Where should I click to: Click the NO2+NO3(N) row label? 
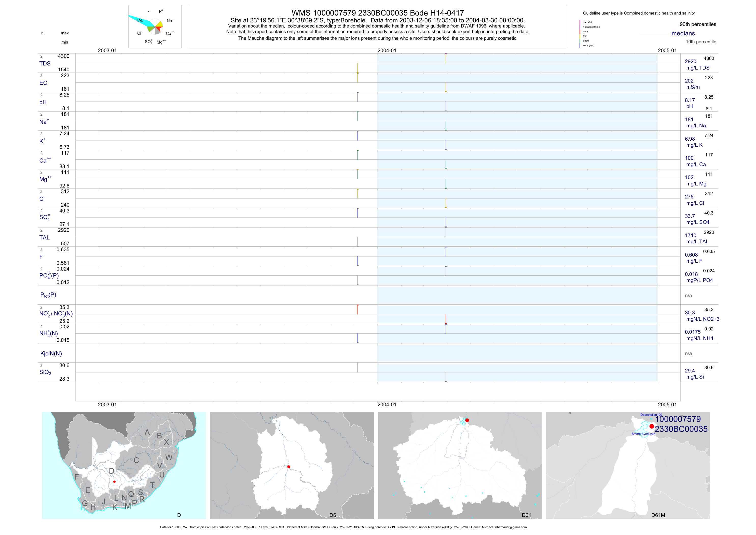tap(56, 314)
